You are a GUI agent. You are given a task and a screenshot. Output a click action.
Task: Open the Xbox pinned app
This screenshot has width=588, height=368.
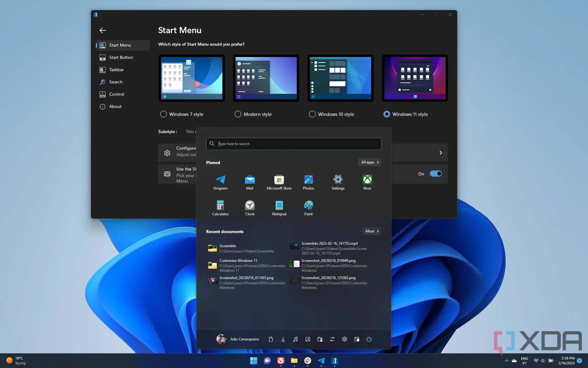tap(367, 182)
